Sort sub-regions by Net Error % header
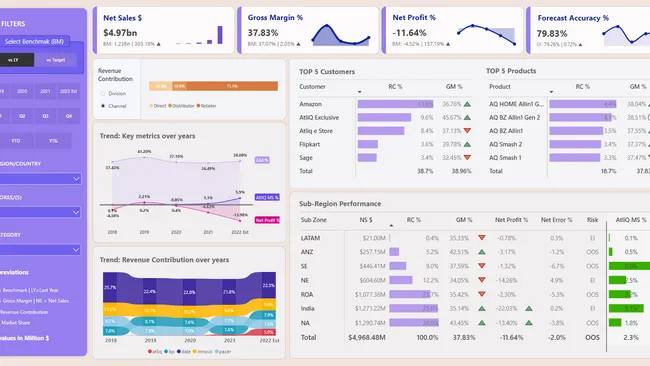Screen dimensions: 650x366 click(x=556, y=220)
